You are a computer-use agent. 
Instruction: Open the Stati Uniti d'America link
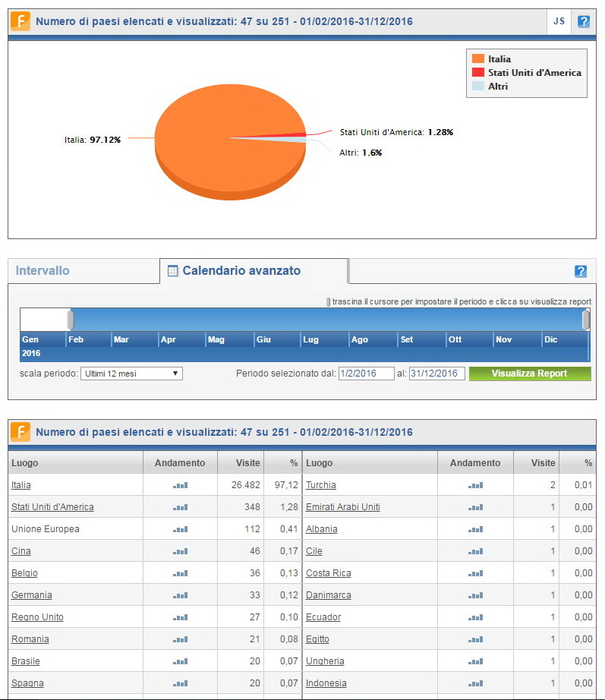(52, 507)
